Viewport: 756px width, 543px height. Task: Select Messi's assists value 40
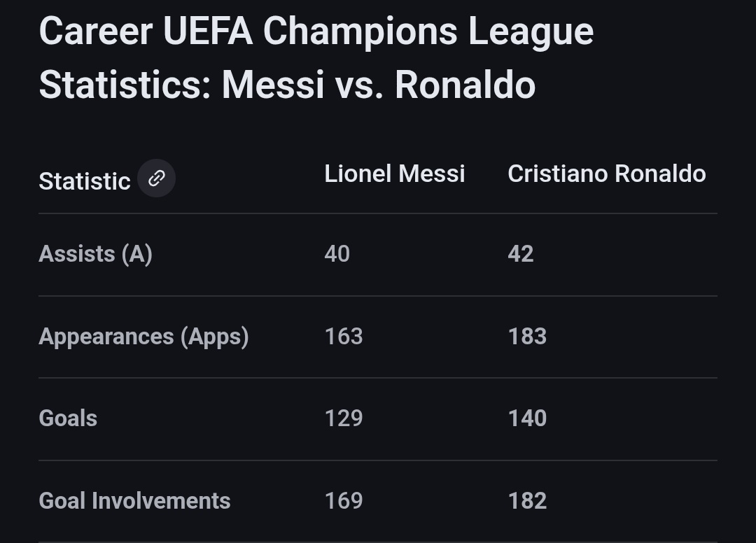(337, 254)
